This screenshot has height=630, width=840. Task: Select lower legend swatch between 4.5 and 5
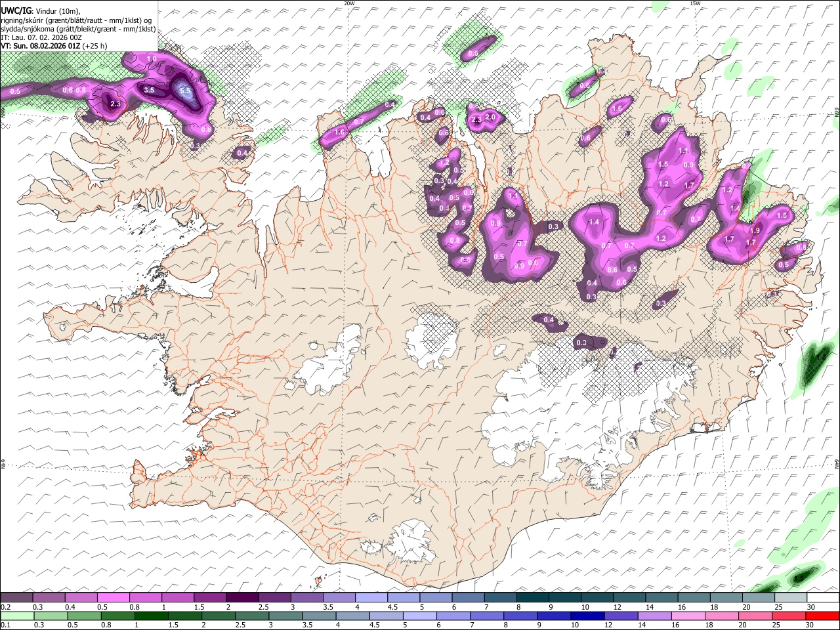tap(387, 616)
